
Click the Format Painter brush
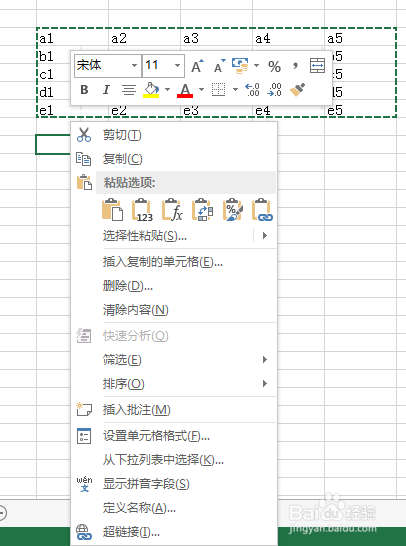297,89
